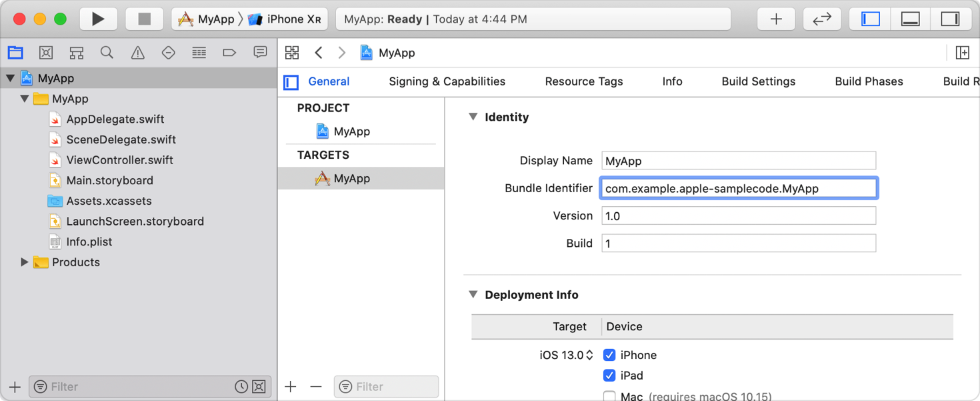Toggle the Inspectors panel visibility
Image resolution: width=980 pixels, height=401 pixels.
click(950, 19)
